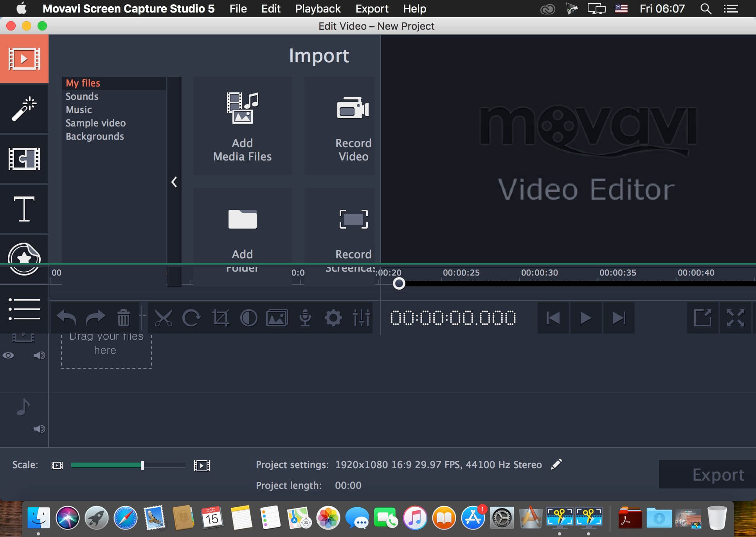The image size is (756, 537).
Task: Split clip with scissors tool
Action: [163, 318]
